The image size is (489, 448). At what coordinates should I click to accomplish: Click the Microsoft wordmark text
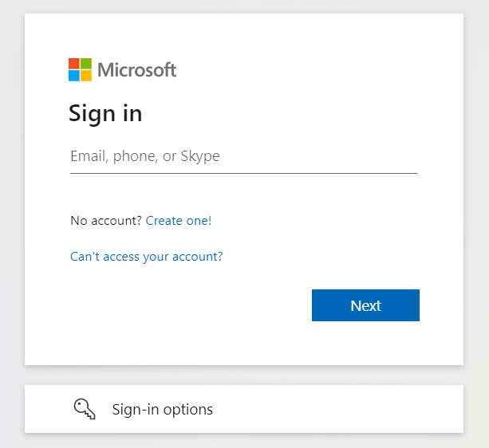click(136, 70)
